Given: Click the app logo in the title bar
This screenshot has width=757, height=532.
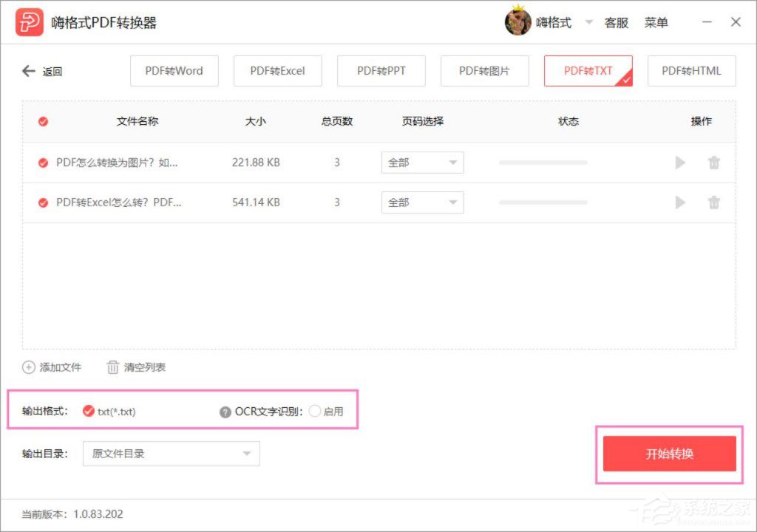Looking at the screenshot, I should [27, 21].
